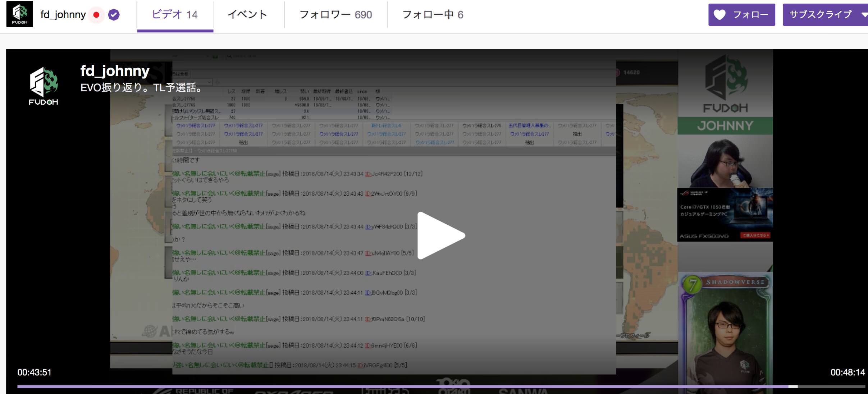Open the フォロー中 6 tab
868x394 pixels.
[x=433, y=15]
